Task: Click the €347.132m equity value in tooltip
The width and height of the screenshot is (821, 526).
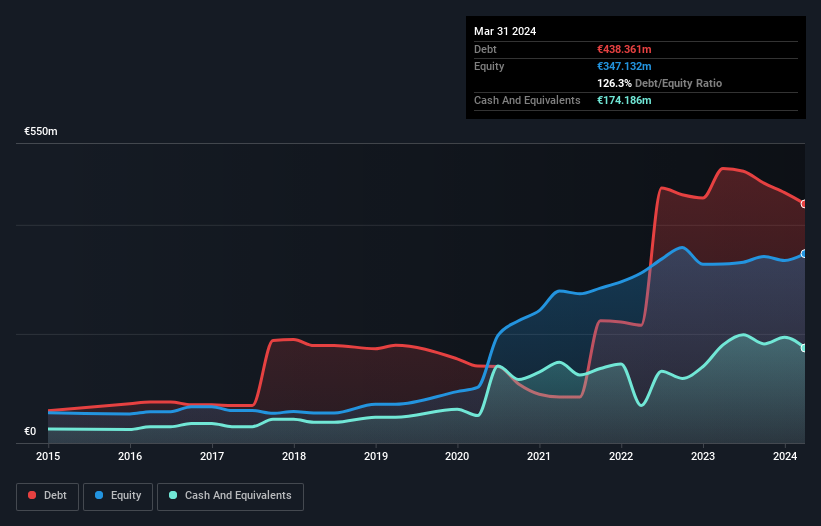Action: (624, 66)
